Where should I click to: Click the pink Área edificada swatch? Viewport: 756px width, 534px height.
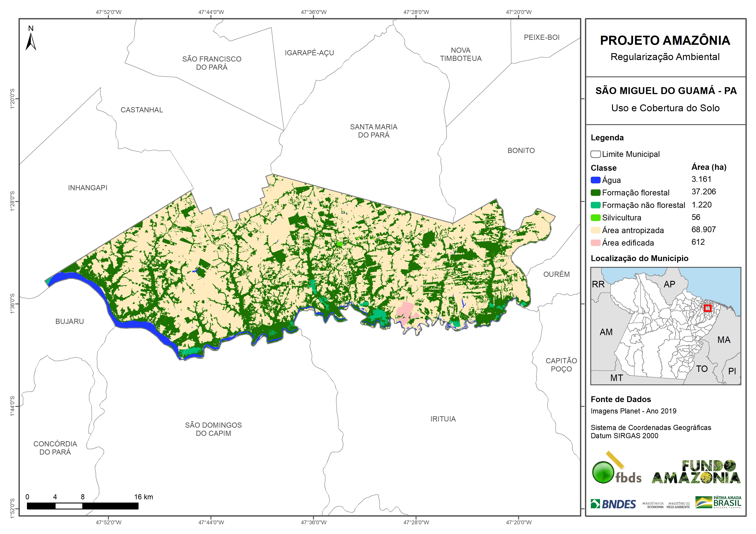point(595,243)
